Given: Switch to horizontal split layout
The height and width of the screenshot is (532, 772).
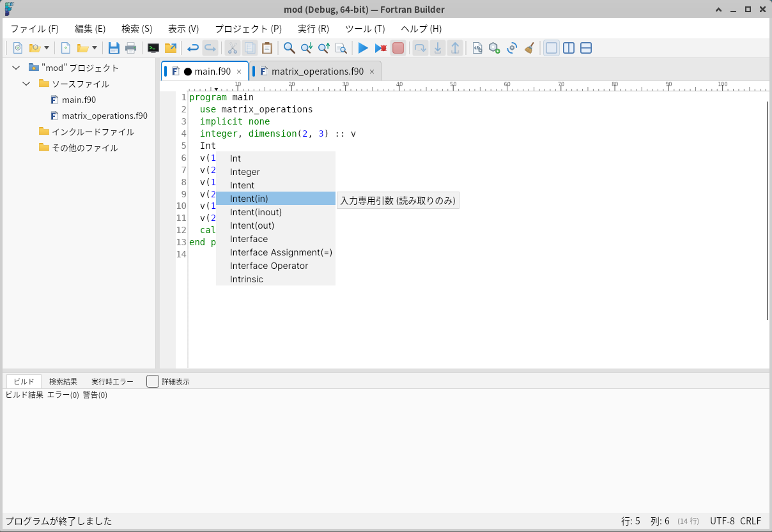Looking at the screenshot, I should click(586, 48).
